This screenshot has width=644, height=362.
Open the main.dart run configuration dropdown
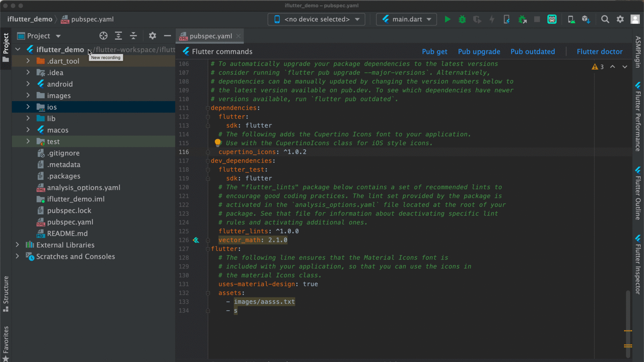pos(406,19)
